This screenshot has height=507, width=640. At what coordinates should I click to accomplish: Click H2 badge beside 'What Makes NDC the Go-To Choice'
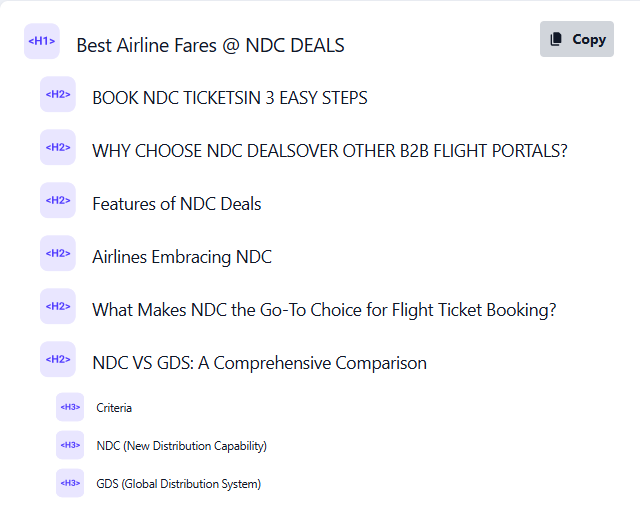58,307
